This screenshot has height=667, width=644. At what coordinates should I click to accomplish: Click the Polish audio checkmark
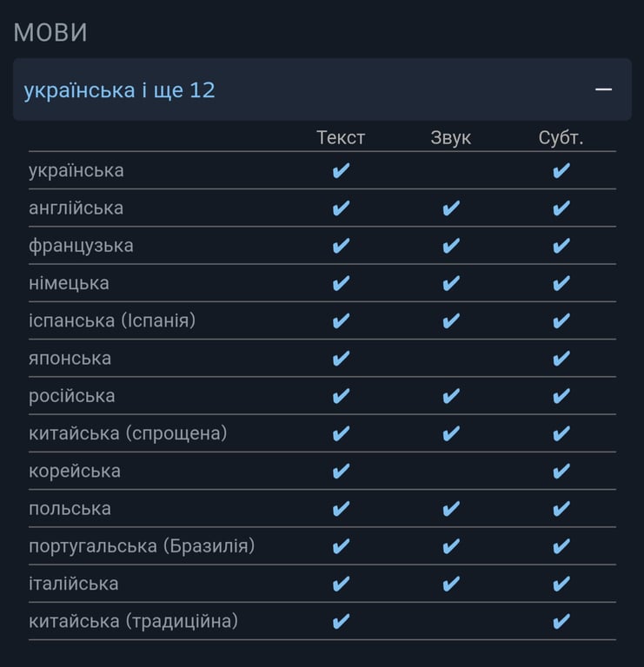[x=451, y=509]
